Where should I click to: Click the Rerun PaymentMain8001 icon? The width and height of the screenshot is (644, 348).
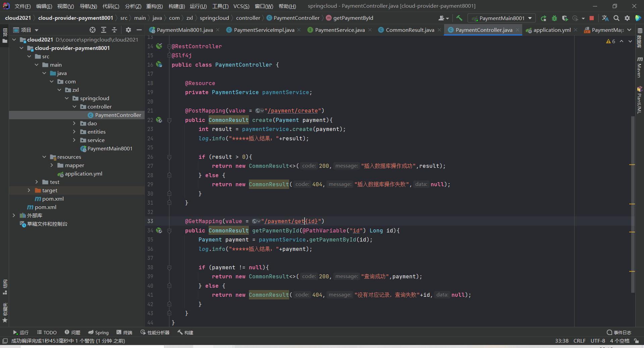point(544,18)
